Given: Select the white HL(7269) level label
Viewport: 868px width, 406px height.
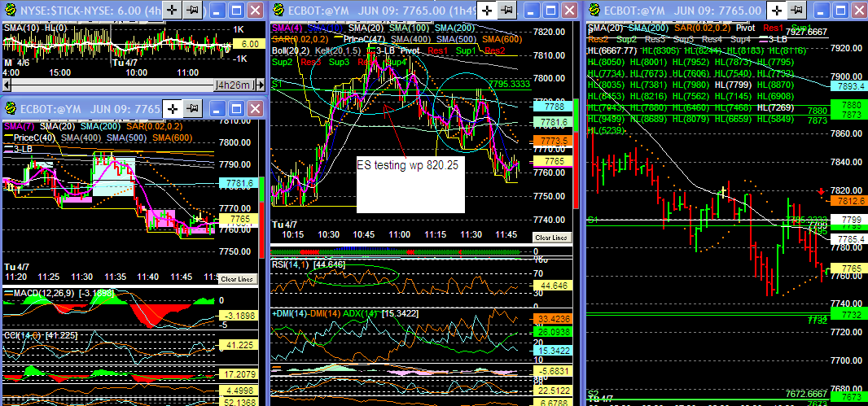Looking at the screenshot, I should click(x=774, y=107).
